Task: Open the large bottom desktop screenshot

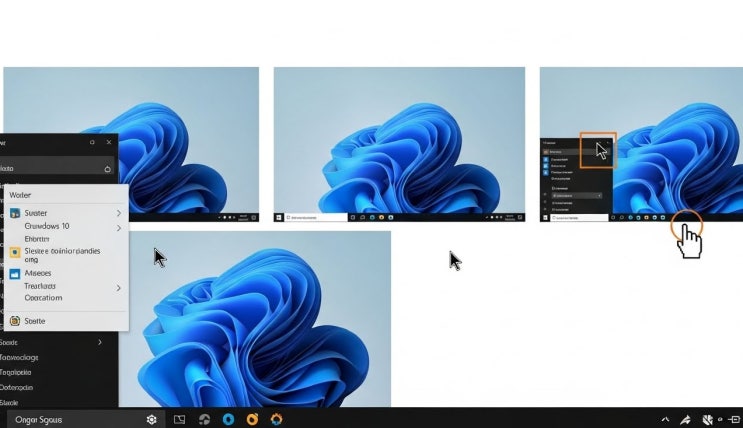Action: point(255,319)
